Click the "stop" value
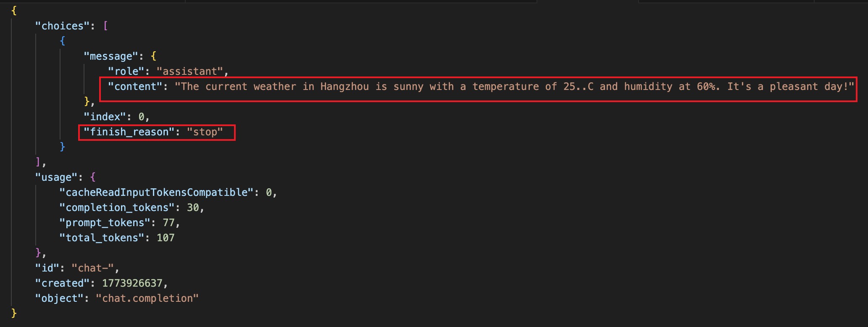 pos(205,132)
